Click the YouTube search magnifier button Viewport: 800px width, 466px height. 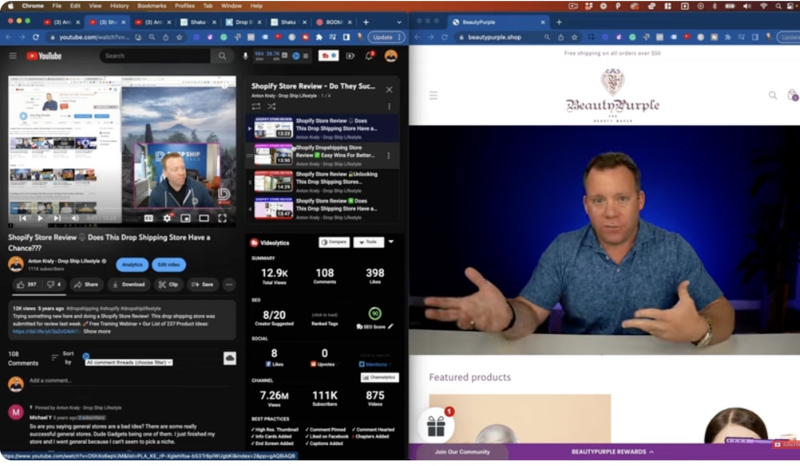(222, 56)
